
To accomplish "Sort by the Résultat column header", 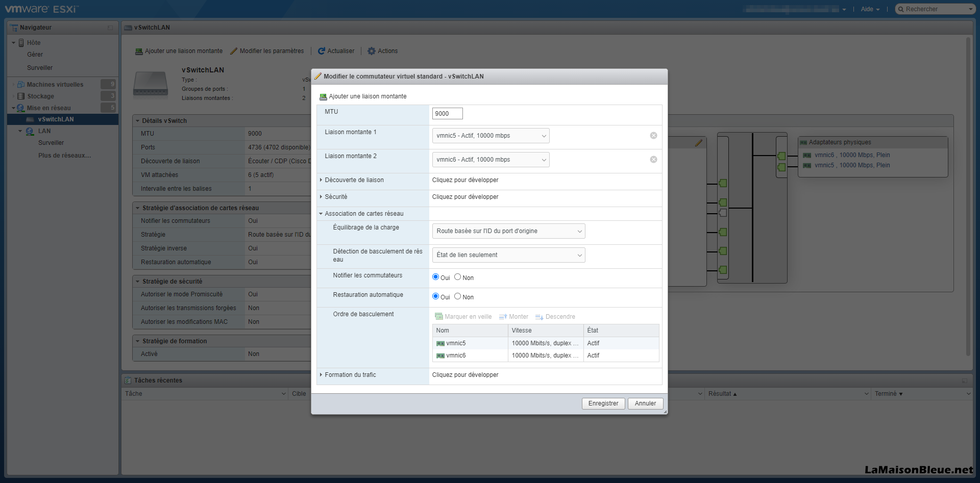I will [787, 394].
